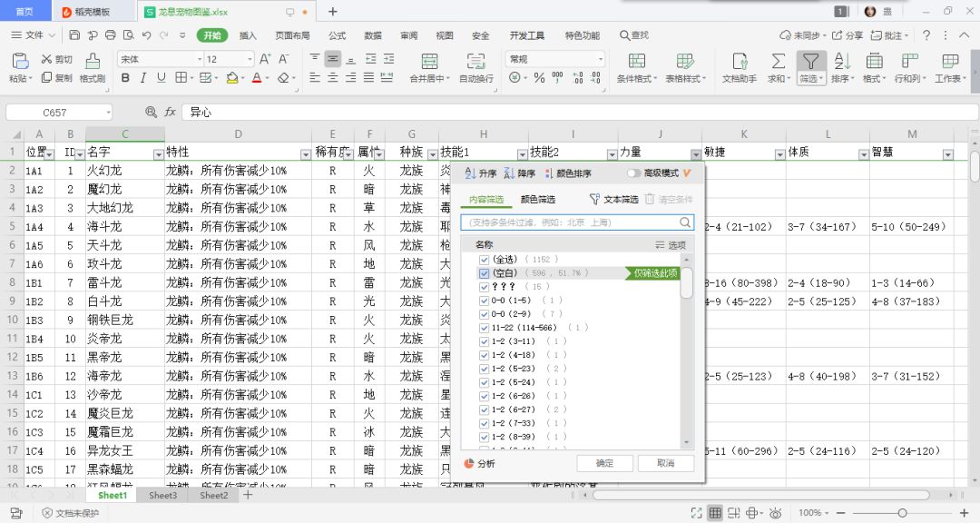This screenshot has width=980, height=523.
Task: Open the Page Layout (页面布局) tab
Action: point(292,35)
